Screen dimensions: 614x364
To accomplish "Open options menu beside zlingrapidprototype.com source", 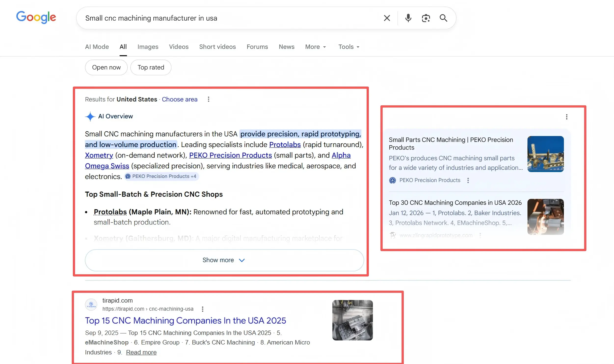I will click(x=480, y=236).
